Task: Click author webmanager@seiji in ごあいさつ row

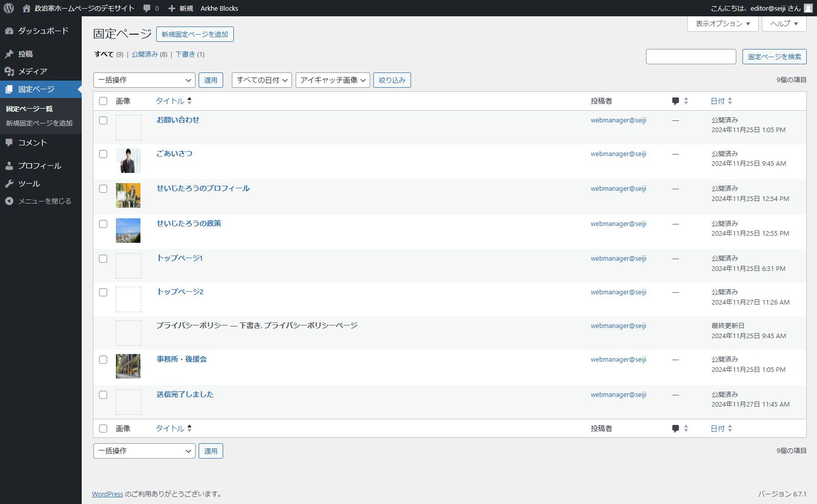Action: [x=618, y=154]
